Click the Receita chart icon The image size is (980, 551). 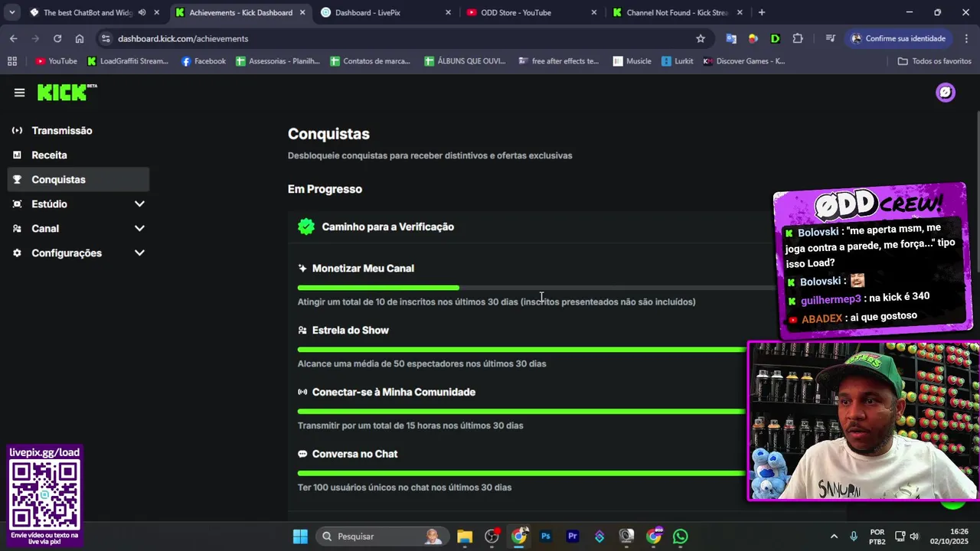click(18, 155)
